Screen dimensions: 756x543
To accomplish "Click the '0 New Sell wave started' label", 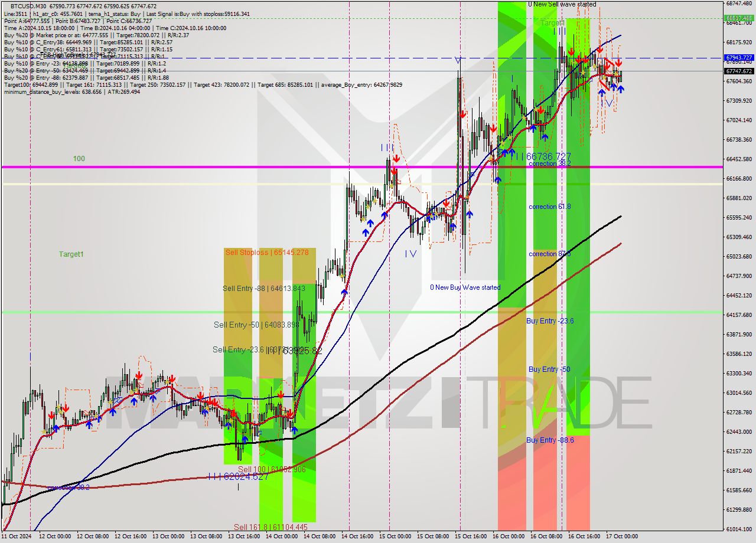I will [562, 4].
